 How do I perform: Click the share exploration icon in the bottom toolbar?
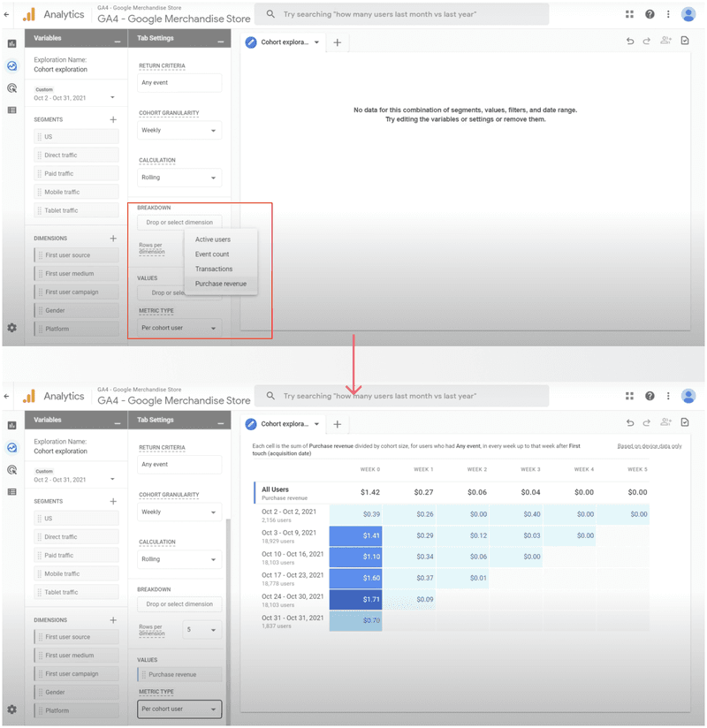[x=665, y=423]
